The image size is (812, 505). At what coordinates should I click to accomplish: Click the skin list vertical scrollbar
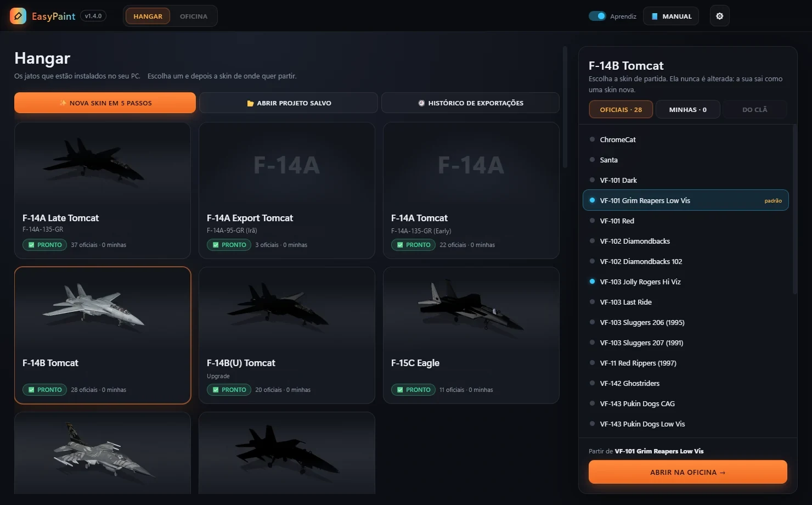point(795,209)
